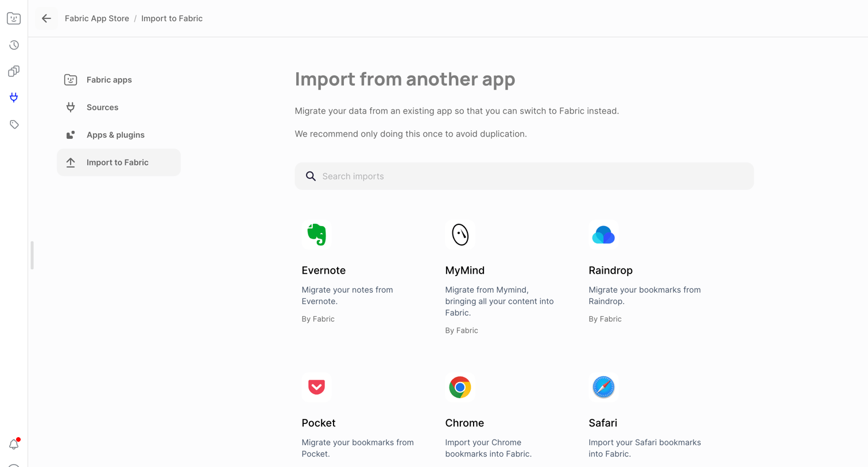This screenshot has width=868, height=467.
Task: Focus the Search imports field
Action: tap(524, 176)
